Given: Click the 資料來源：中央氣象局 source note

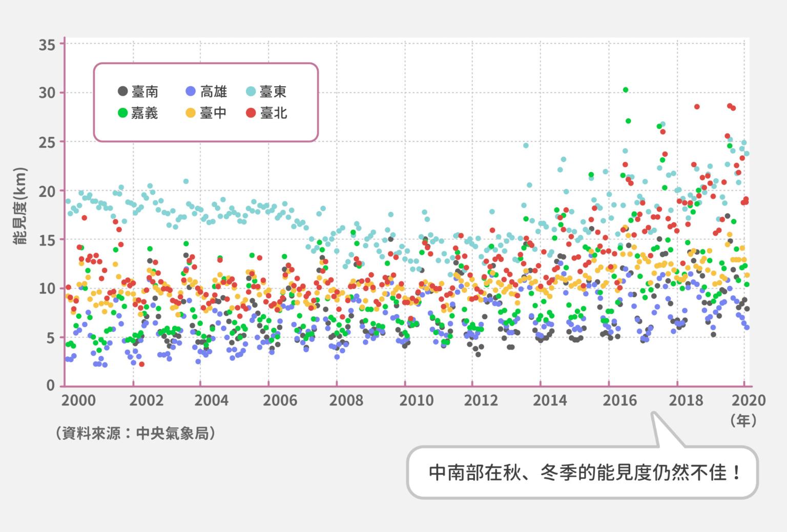Looking at the screenshot, I should coord(135,434).
